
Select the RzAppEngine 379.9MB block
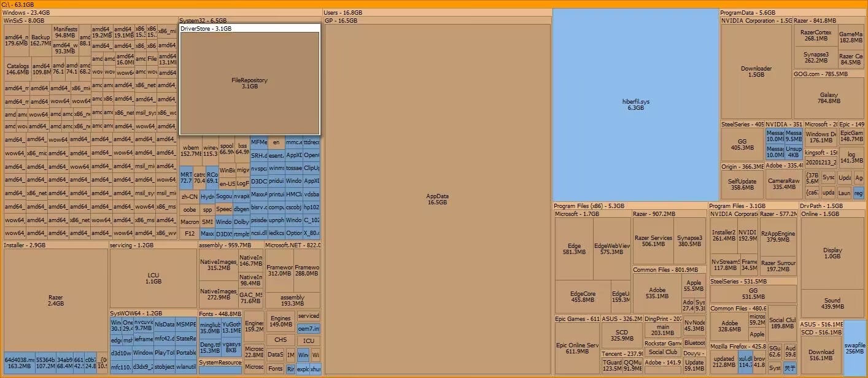tap(778, 236)
